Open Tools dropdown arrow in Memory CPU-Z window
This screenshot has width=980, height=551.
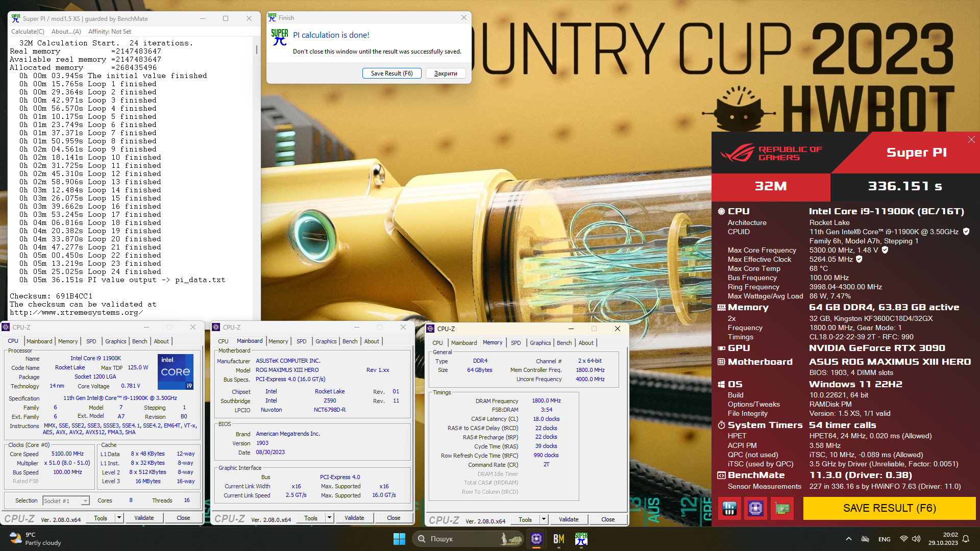544,519
